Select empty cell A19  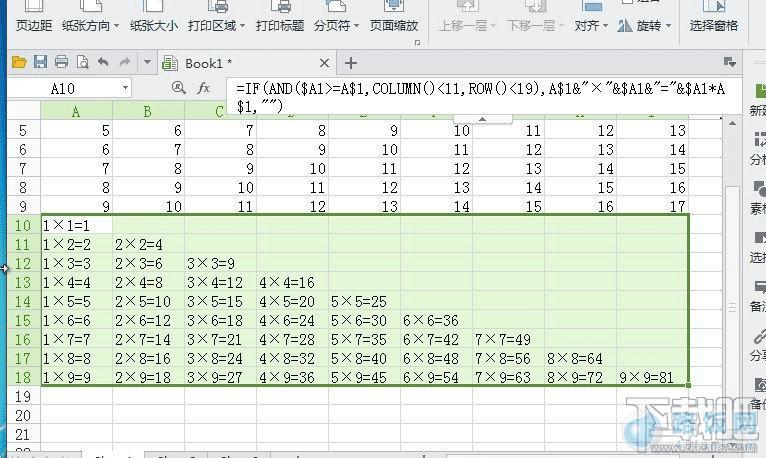click(x=77, y=396)
